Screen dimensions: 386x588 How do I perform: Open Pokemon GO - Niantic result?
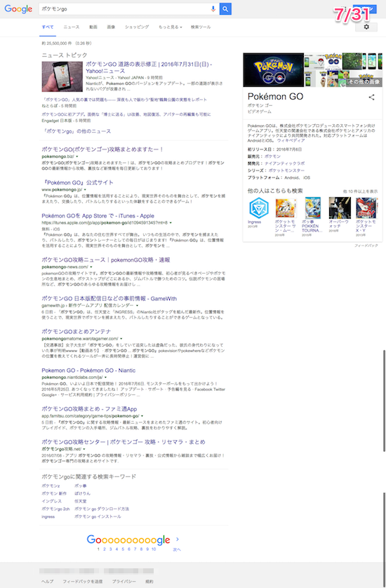88,370
